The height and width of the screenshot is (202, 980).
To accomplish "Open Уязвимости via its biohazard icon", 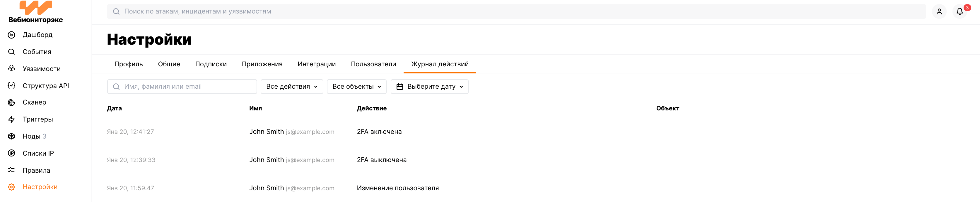I will tap(11, 69).
